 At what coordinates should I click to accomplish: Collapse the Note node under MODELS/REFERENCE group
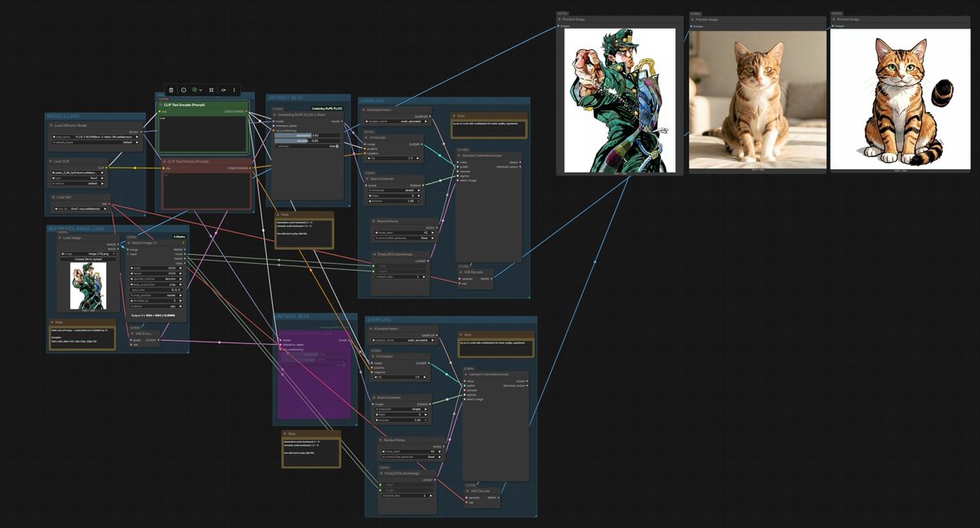click(x=52, y=322)
